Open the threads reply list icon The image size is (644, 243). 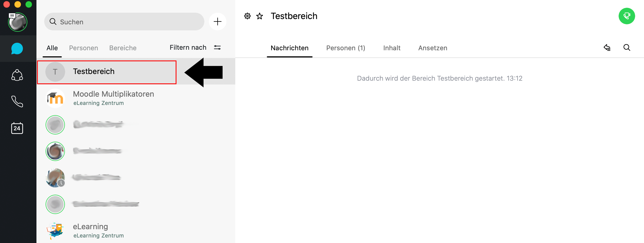pos(607,48)
